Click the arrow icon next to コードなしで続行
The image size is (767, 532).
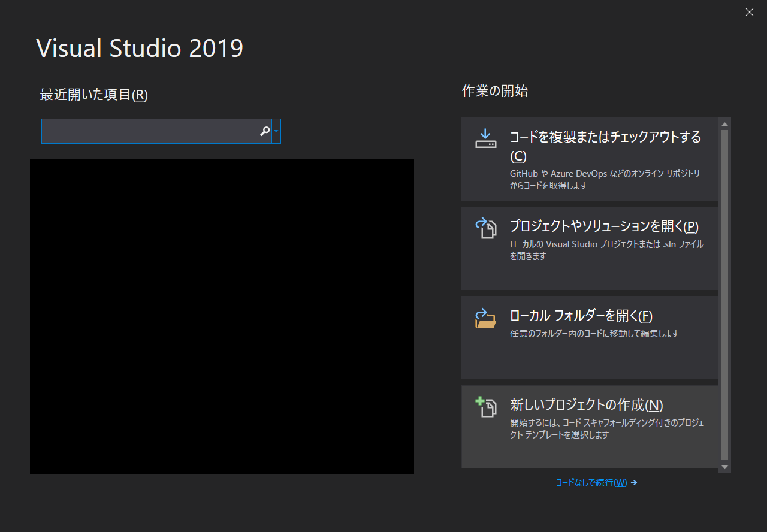coord(635,482)
